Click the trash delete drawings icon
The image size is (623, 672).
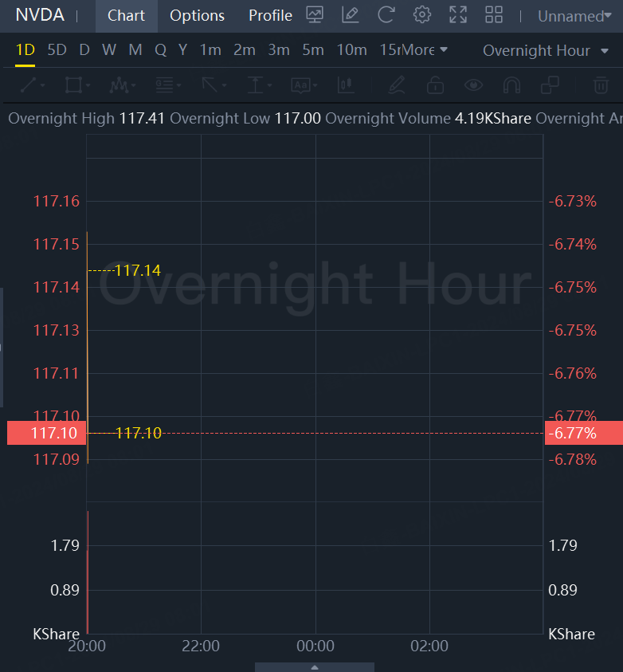(x=600, y=84)
